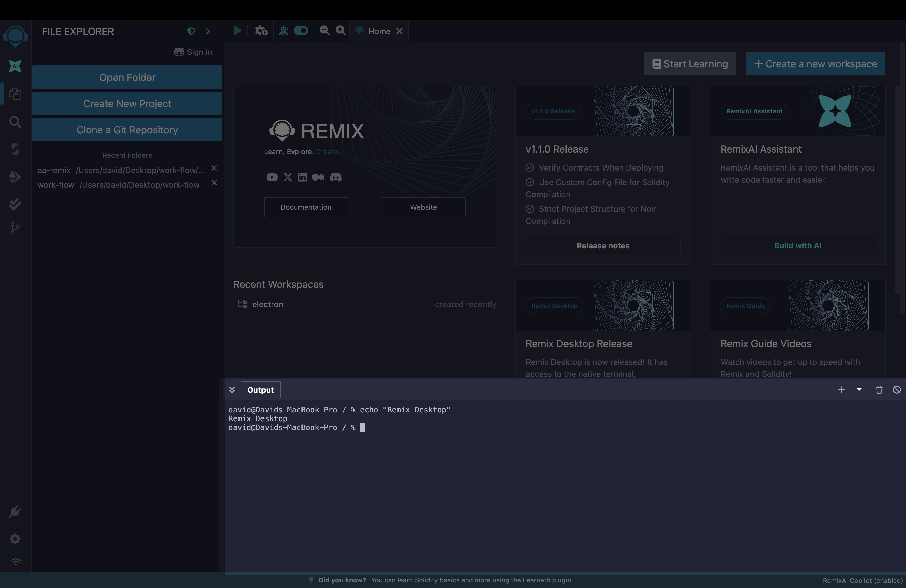
Task: Remove aa-remix from recent folders
Action: click(214, 168)
